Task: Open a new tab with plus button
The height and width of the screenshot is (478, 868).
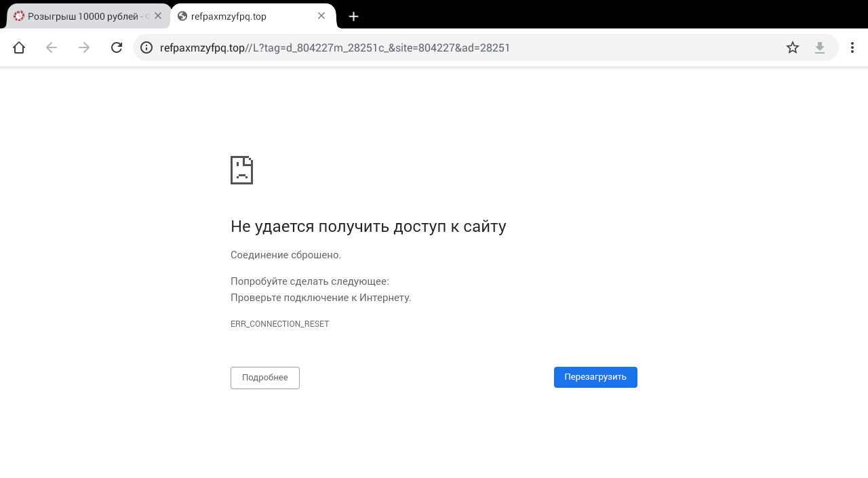Action: 353,16
